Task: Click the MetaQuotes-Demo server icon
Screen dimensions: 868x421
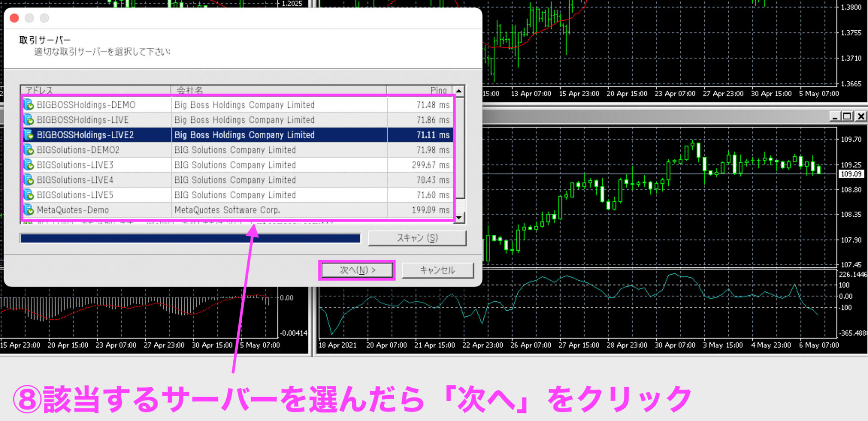Action: point(29,210)
